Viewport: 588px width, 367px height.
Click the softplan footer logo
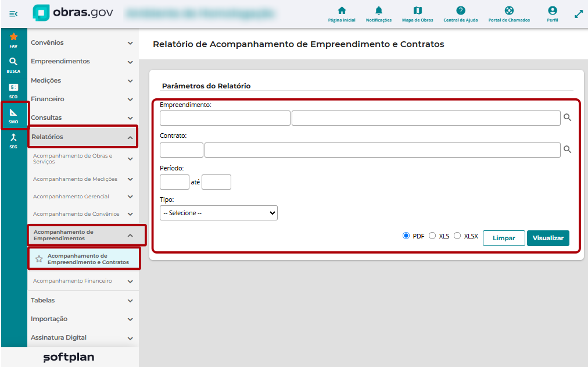tap(69, 357)
